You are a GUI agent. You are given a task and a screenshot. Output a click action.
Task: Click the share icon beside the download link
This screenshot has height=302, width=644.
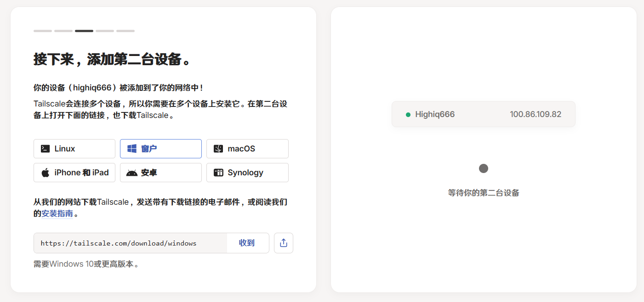pyautogui.click(x=284, y=243)
